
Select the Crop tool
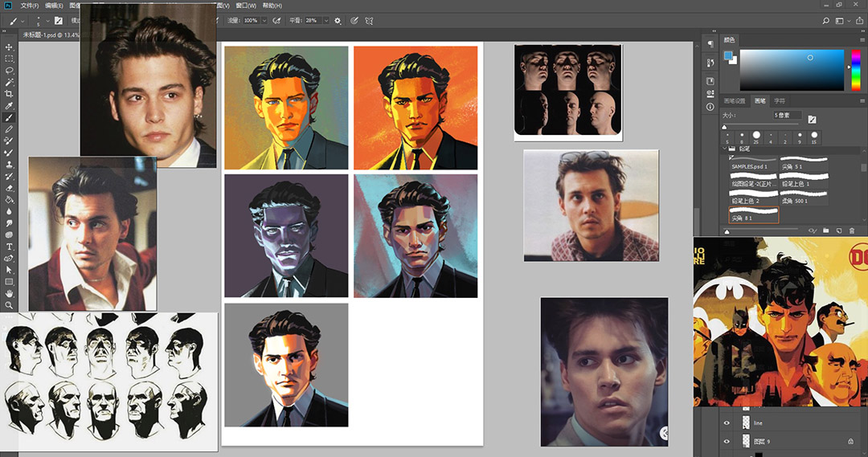10,94
